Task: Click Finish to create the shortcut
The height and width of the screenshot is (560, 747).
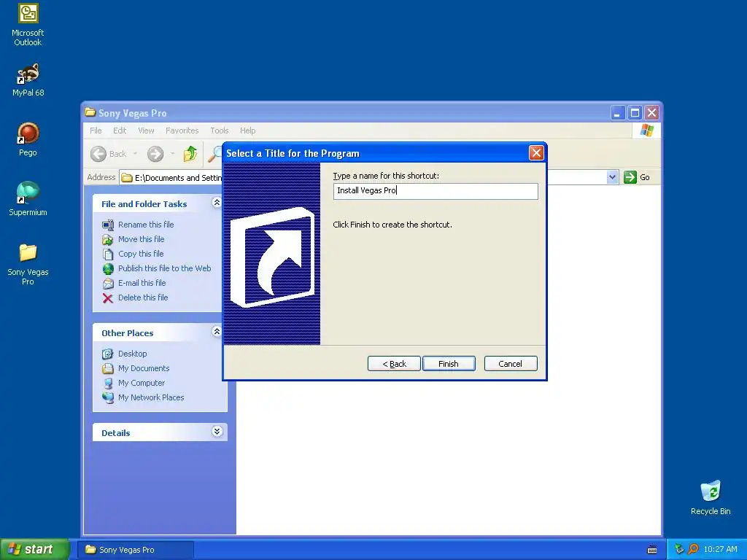Action: [x=449, y=364]
